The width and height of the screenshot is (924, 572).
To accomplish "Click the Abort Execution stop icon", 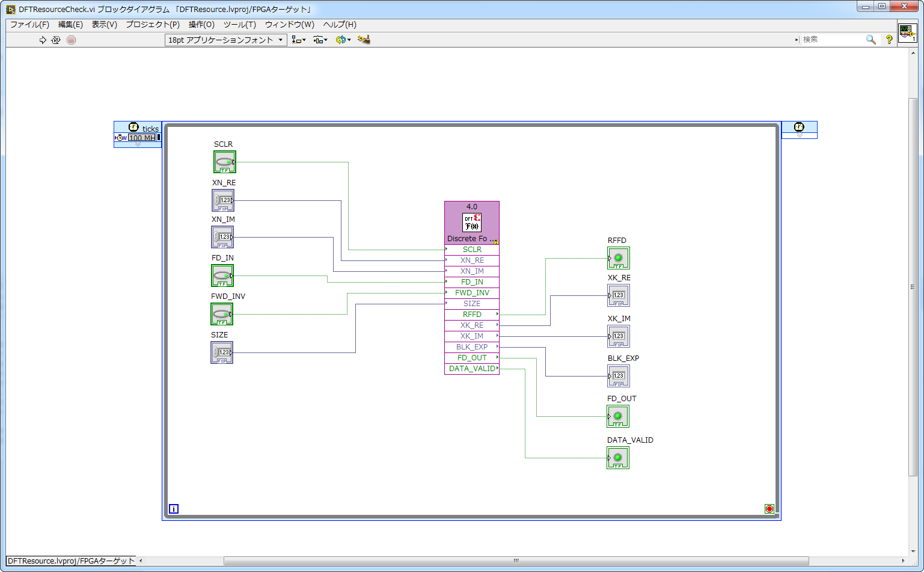I will coord(72,40).
